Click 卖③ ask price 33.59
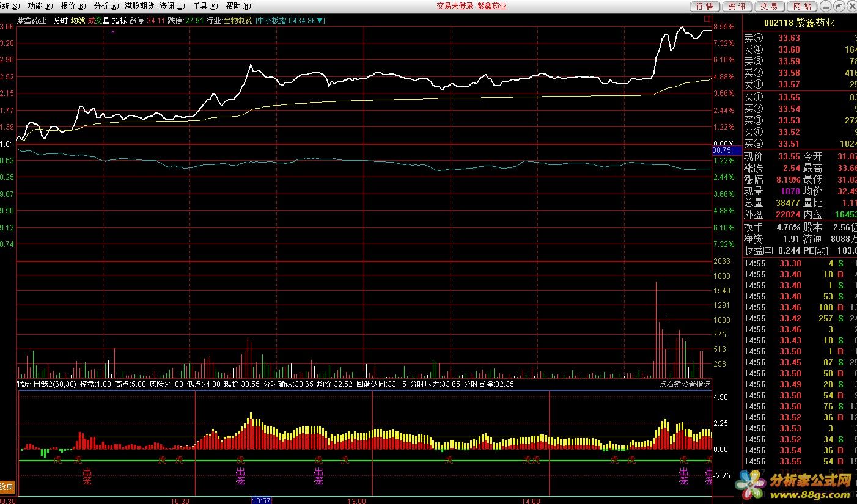The image size is (857, 504). (789, 61)
